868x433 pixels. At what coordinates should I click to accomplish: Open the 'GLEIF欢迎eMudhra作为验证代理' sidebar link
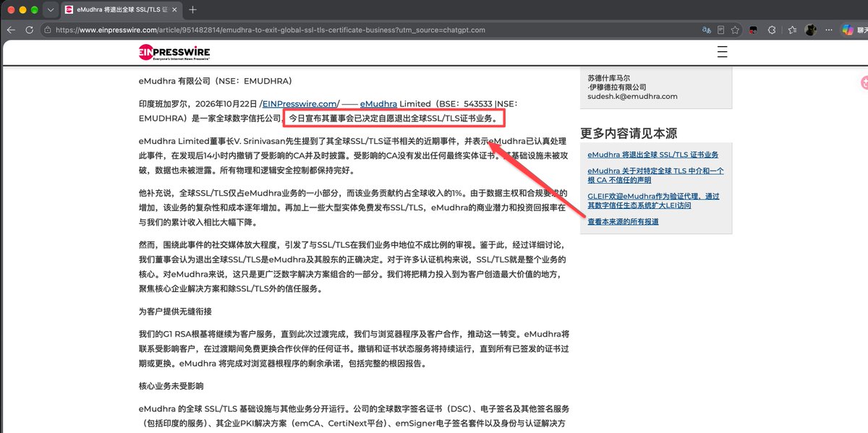point(655,200)
